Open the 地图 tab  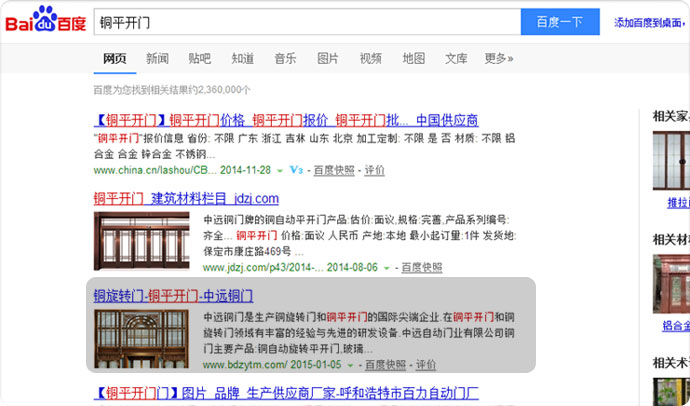pos(414,59)
